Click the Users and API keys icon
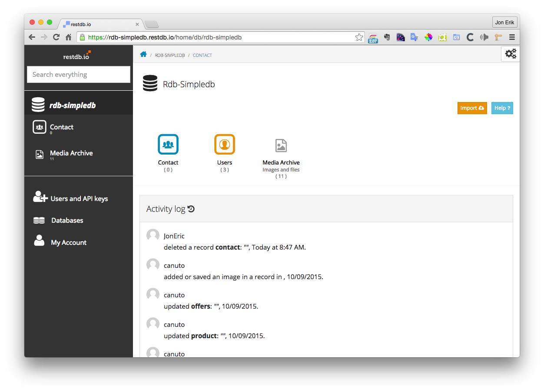The height and width of the screenshot is (392, 544). click(40, 197)
